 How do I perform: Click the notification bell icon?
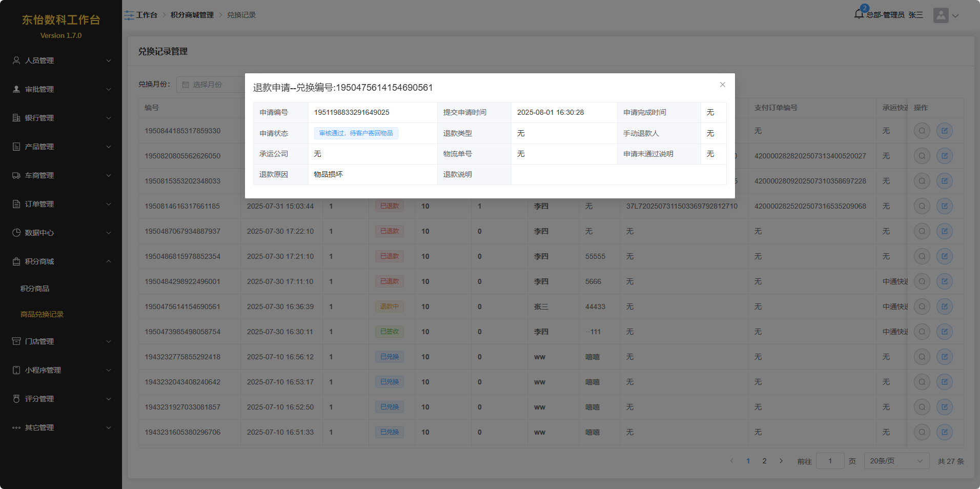859,14
